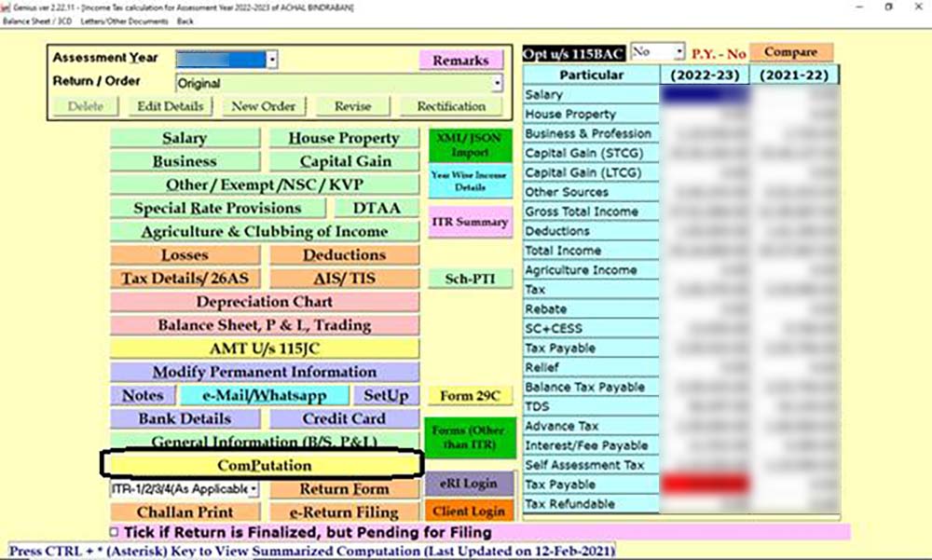This screenshot has width=932, height=560.
Task: Open the Sch-PTI schedule
Action: point(470,278)
